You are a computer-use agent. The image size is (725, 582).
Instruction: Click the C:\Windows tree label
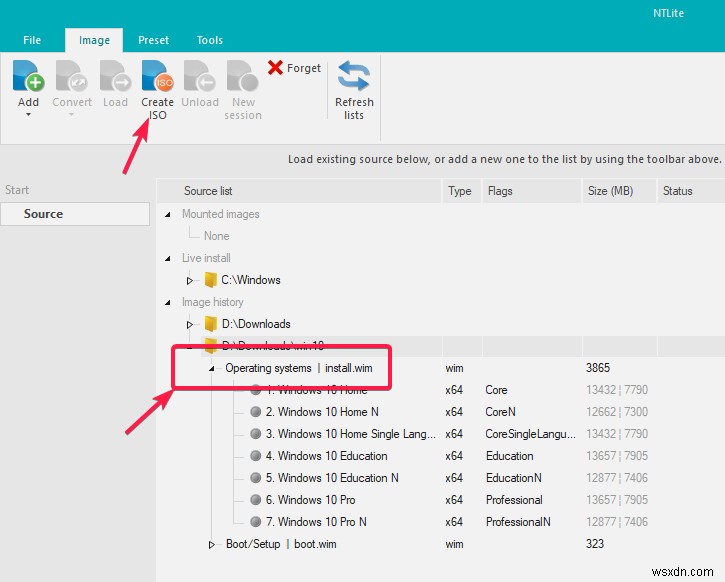(x=251, y=280)
